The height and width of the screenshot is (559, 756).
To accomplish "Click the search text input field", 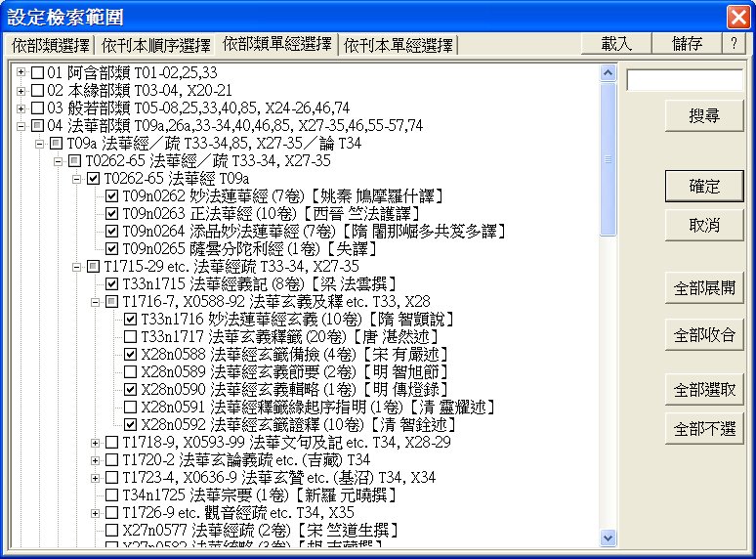I will [x=684, y=80].
